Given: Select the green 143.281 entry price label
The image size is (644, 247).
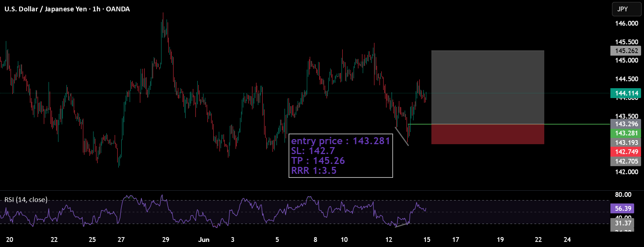Looking at the screenshot, I should coord(626,133).
